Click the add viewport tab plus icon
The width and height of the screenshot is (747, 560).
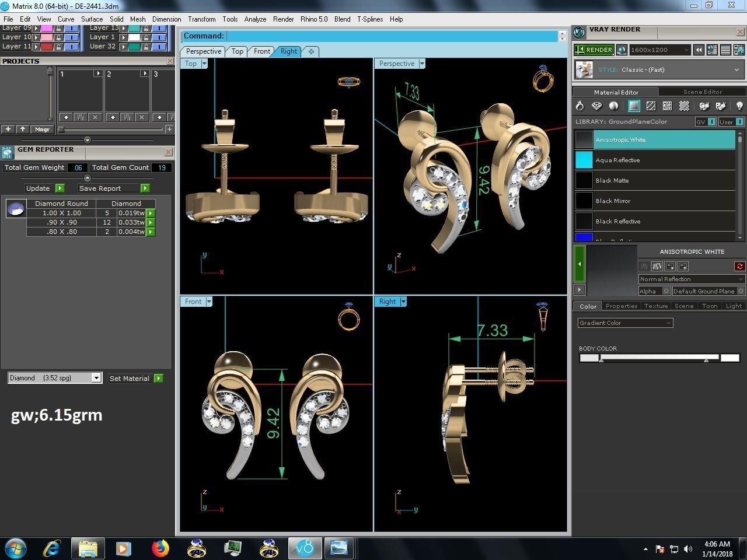311,51
